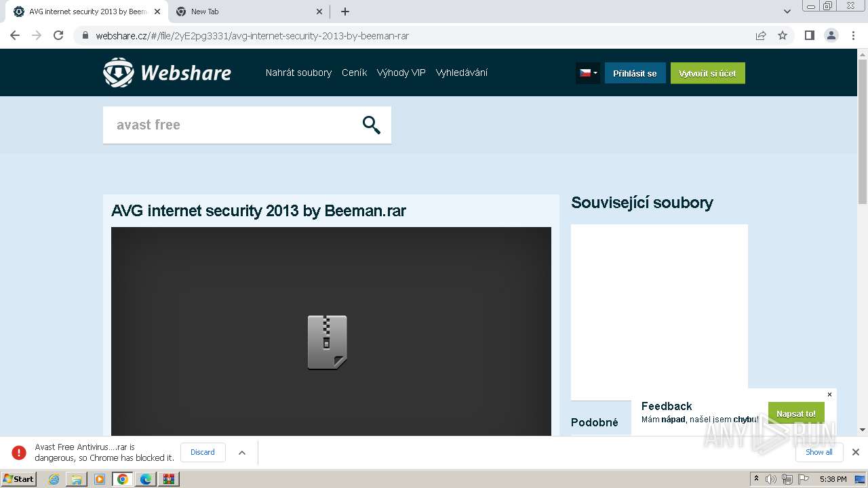This screenshot has width=868, height=488.
Task: Expand download options chevron
Action: (x=242, y=453)
